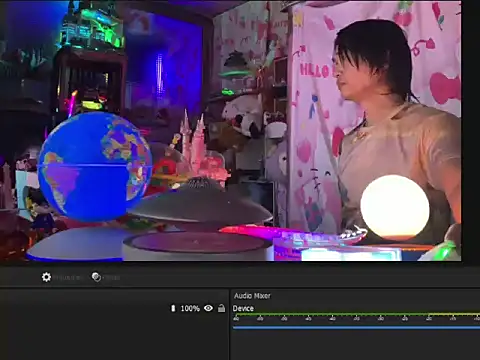
Task: Open source Filters via the circles icon
Action: 96,277
